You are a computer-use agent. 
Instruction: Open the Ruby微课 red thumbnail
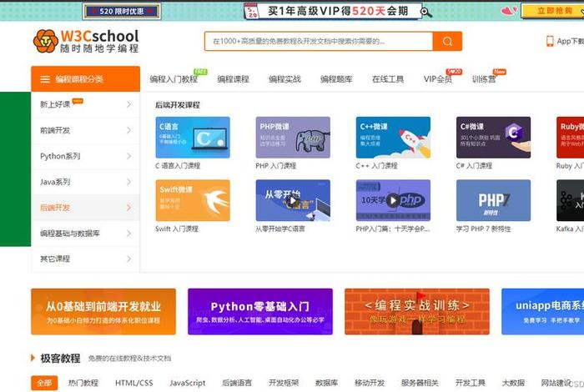tap(570, 138)
